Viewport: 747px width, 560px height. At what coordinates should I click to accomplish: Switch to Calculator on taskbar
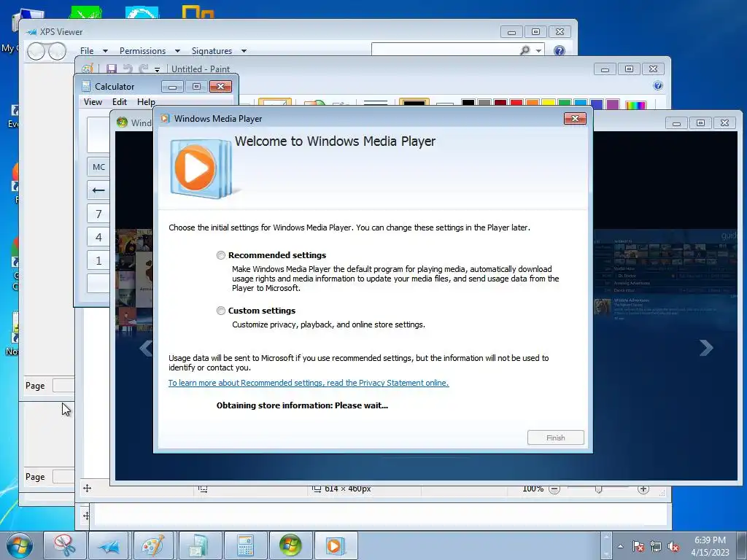click(x=245, y=545)
